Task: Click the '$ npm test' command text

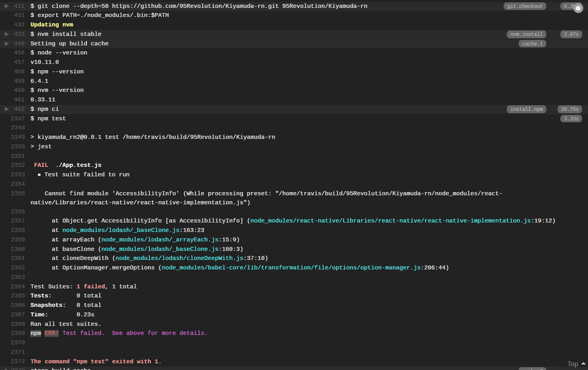Action: (48, 118)
